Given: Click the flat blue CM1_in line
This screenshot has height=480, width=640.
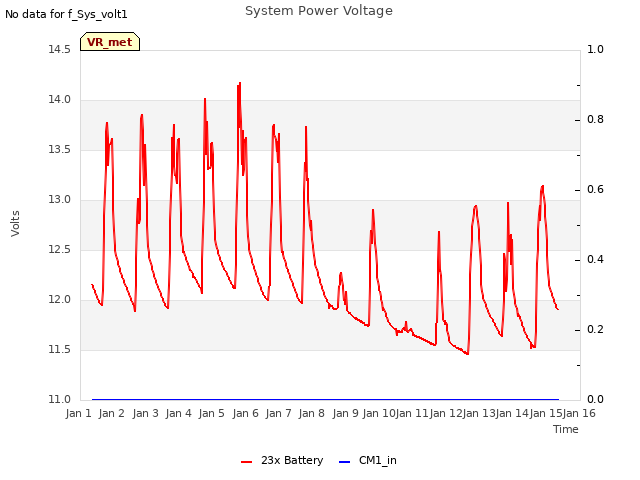Looking at the screenshot, I should (325, 399).
